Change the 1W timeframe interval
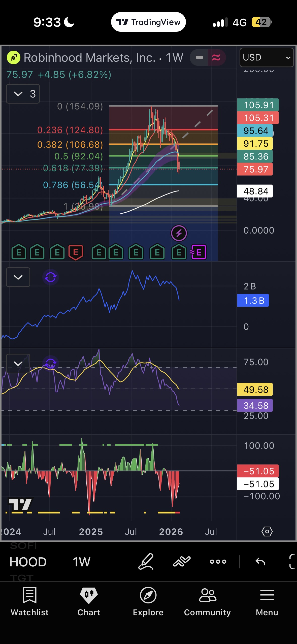This screenshot has width=297, height=644. point(81,562)
